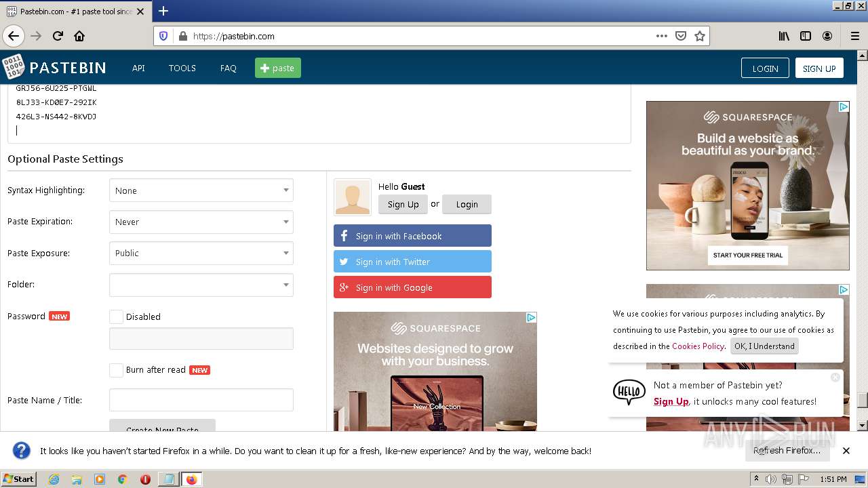Launch Chrome from the taskbar
868x488 pixels.
123,479
